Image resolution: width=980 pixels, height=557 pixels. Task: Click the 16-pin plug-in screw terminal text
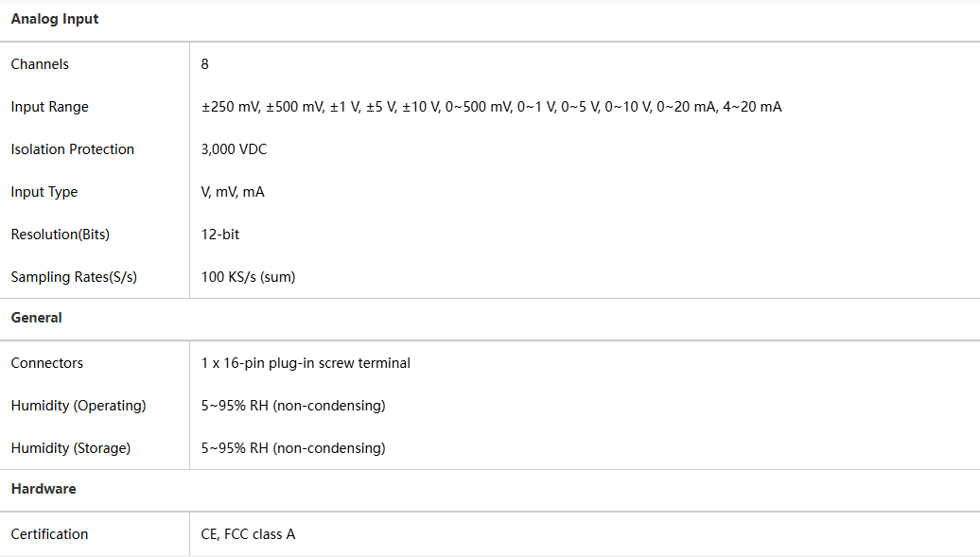tap(317, 363)
